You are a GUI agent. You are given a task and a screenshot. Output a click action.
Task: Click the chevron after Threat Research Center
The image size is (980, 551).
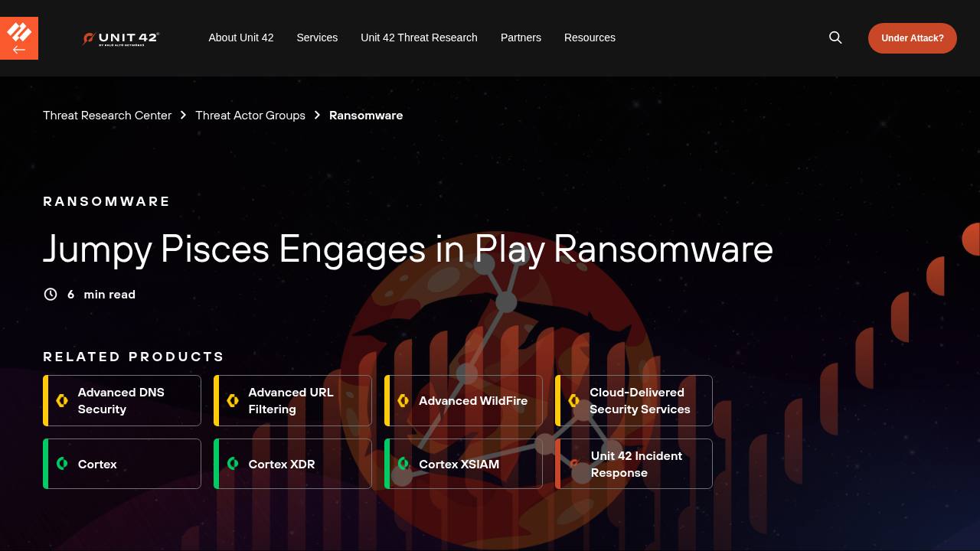[x=183, y=116]
